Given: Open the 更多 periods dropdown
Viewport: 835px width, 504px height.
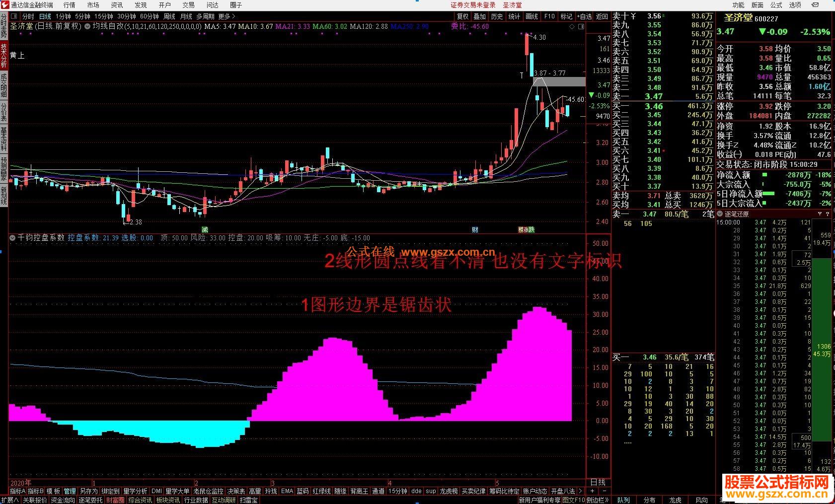Looking at the screenshot, I should [227, 16].
